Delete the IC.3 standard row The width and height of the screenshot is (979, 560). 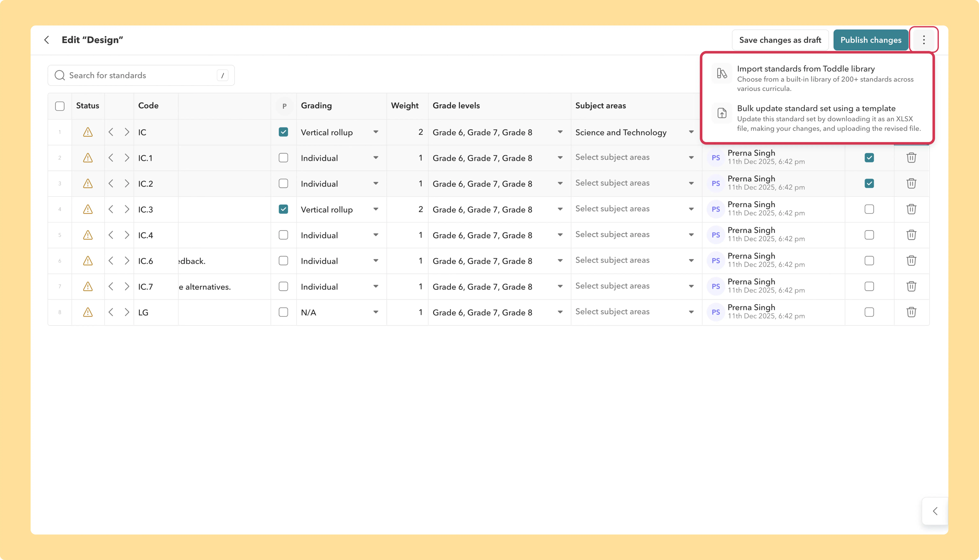911,209
